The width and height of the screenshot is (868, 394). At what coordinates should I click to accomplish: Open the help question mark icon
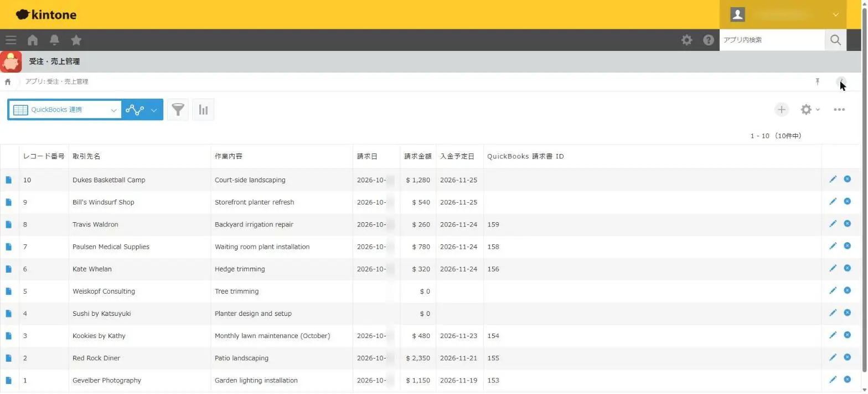click(x=708, y=40)
